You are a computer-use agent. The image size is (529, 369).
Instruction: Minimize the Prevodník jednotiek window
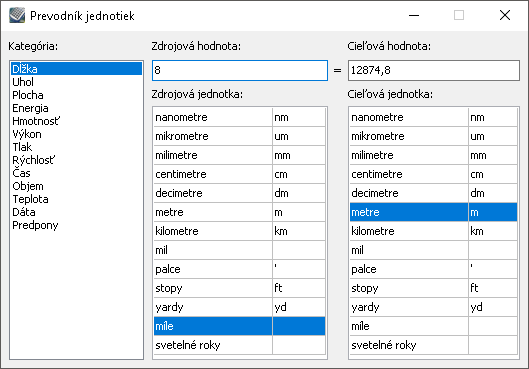(414, 15)
